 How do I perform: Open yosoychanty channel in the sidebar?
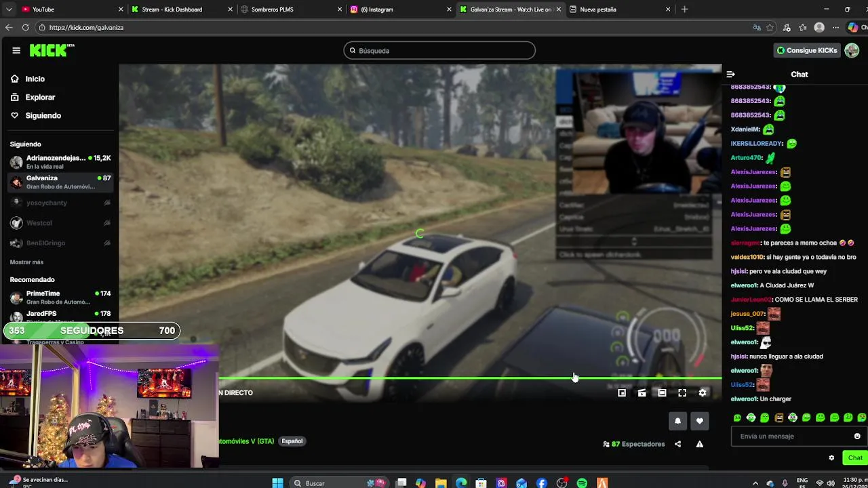coord(60,203)
